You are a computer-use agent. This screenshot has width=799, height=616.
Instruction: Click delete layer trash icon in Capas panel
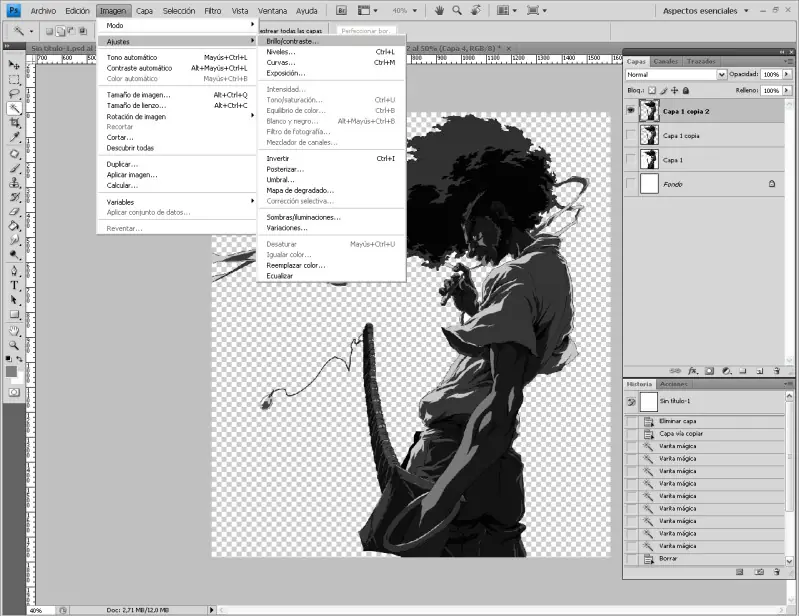pyautogui.click(x=777, y=371)
